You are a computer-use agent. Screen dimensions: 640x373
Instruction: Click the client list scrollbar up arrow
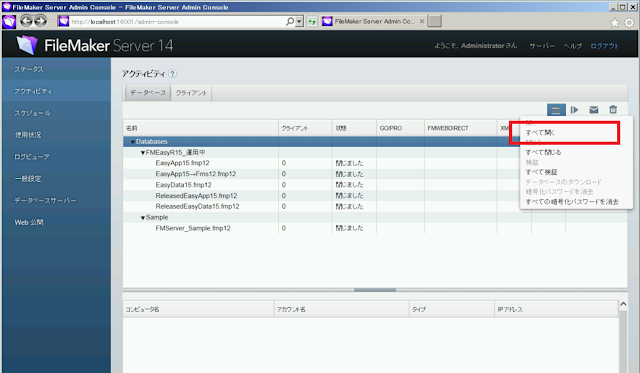623,304
